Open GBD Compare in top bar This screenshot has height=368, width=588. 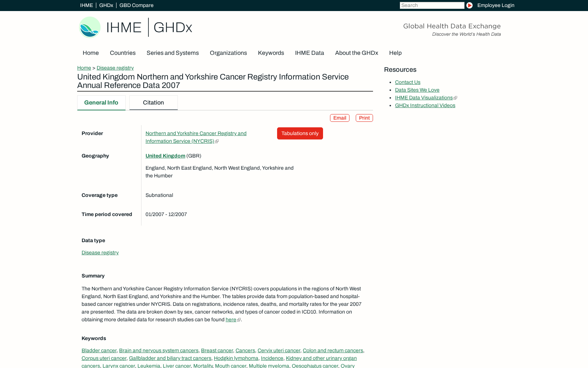click(136, 5)
